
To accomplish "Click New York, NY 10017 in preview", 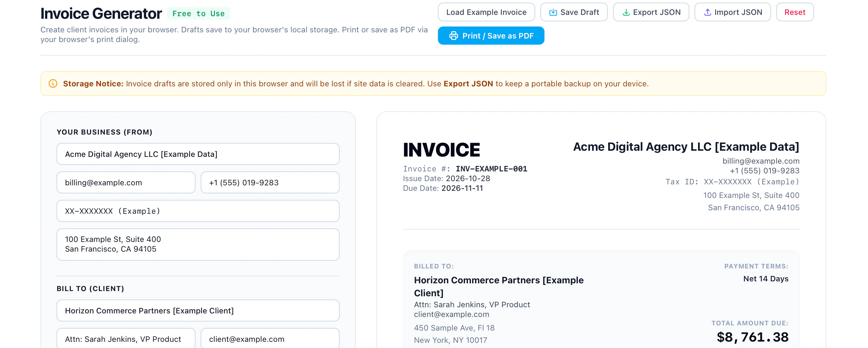I will 450,340.
